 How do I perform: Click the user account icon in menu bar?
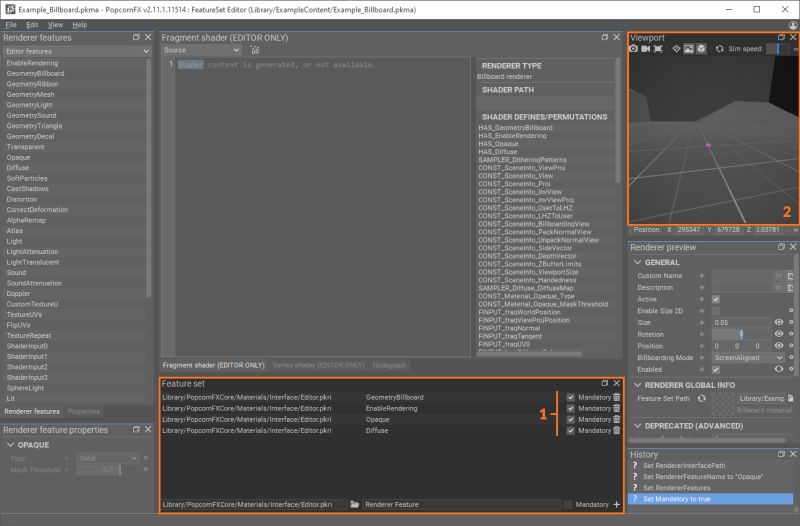(x=793, y=25)
